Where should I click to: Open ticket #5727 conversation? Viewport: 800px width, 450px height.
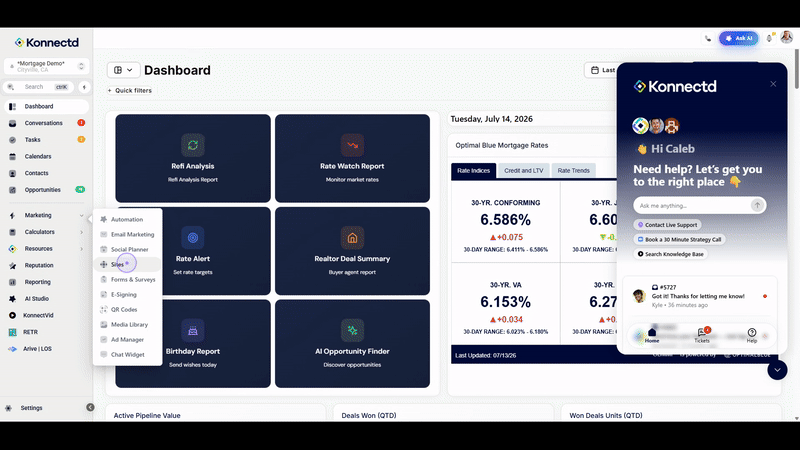tap(699, 296)
